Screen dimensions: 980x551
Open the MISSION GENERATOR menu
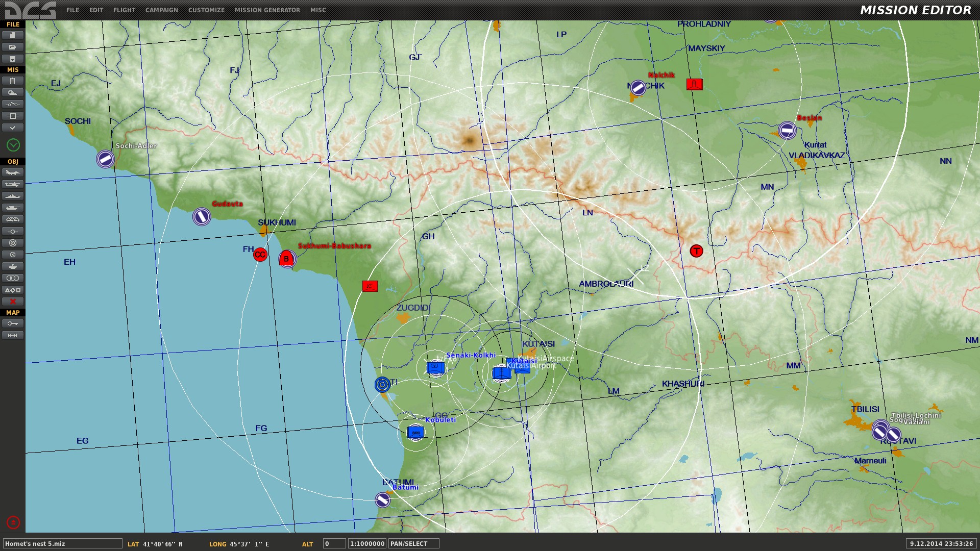point(267,10)
